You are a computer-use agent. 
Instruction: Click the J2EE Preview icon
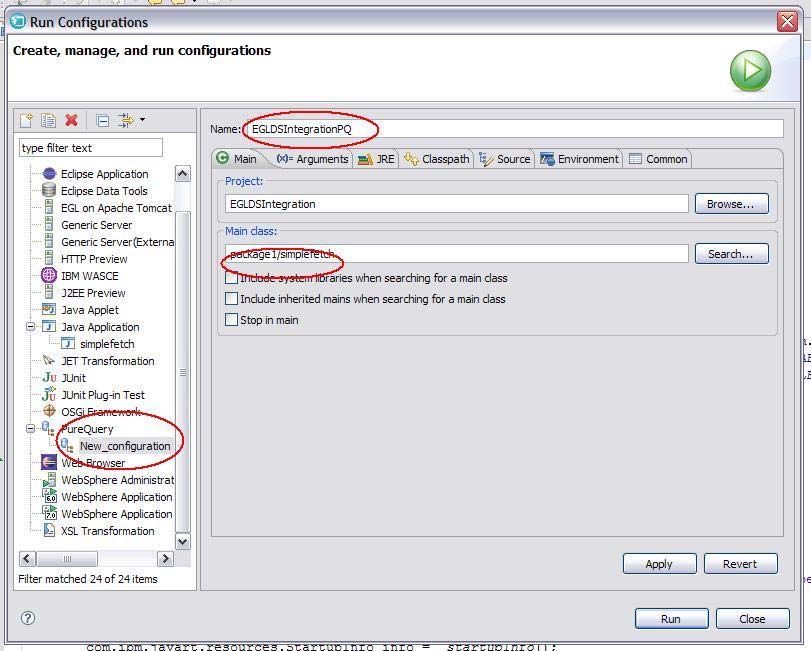(49, 293)
